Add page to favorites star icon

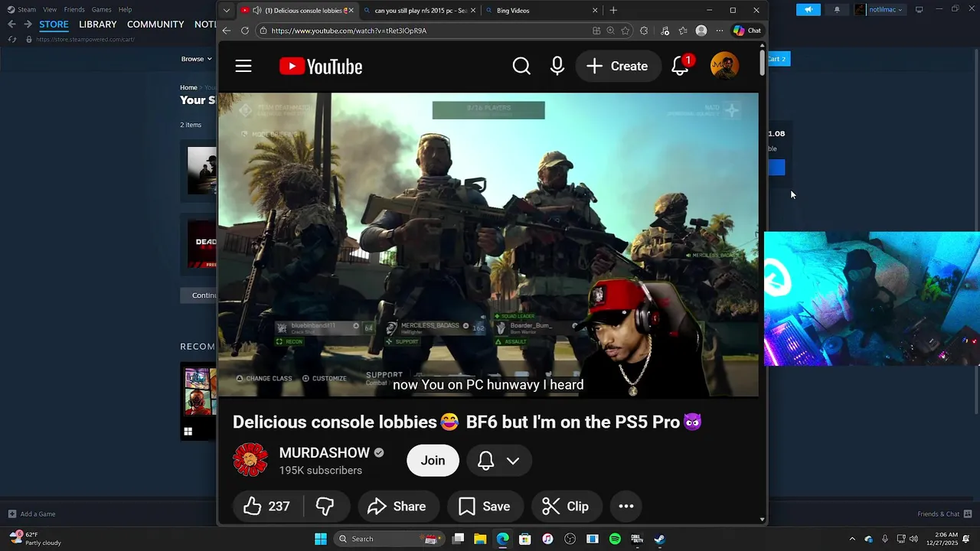tap(626, 31)
